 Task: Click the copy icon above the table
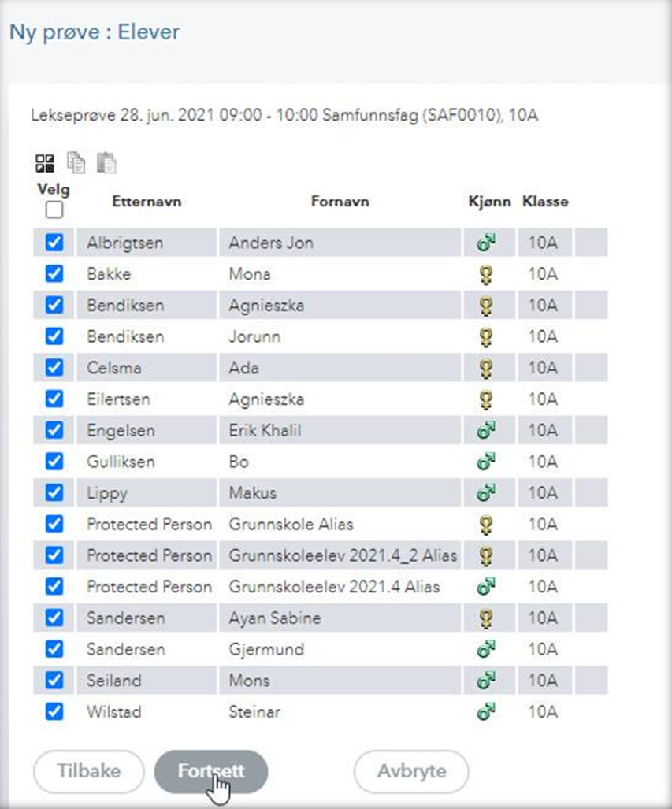(x=76, y=163)
